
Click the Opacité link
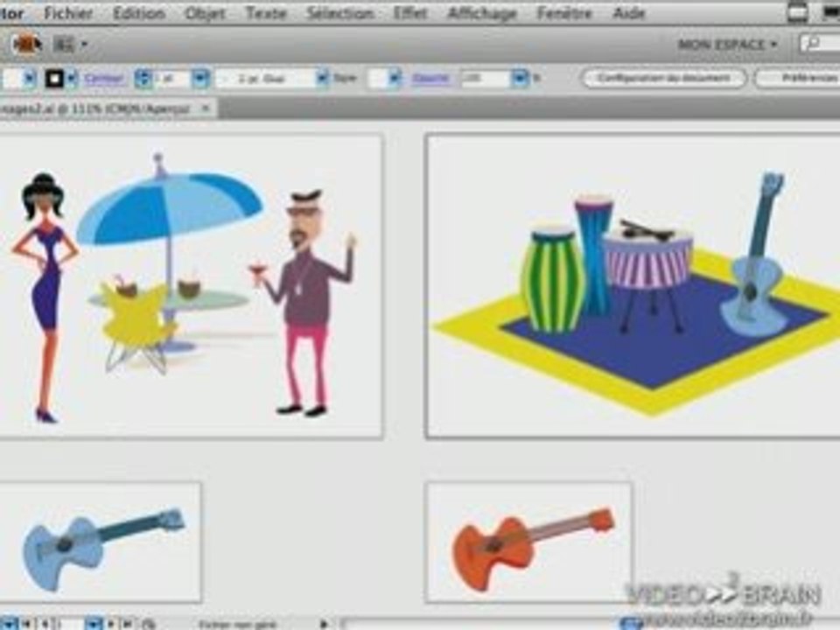430,79
